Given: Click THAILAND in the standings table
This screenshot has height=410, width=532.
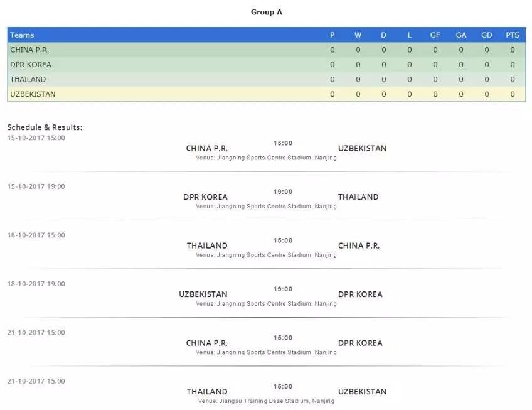Looking at the screenshot, I should tap(28, 80).
